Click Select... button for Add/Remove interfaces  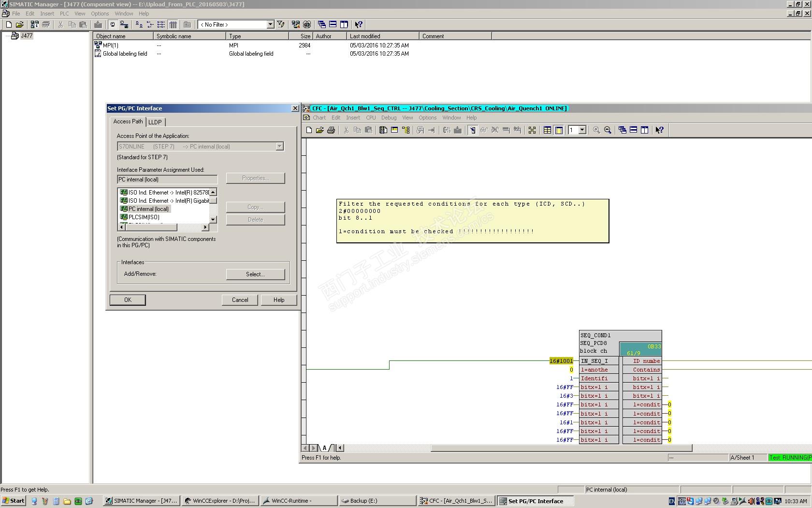[x=255, y=274]
